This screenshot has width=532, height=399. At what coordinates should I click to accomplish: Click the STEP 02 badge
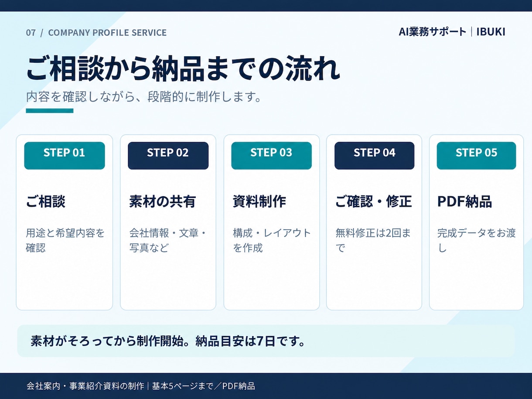pyautogui.click(x=168, y=155)
